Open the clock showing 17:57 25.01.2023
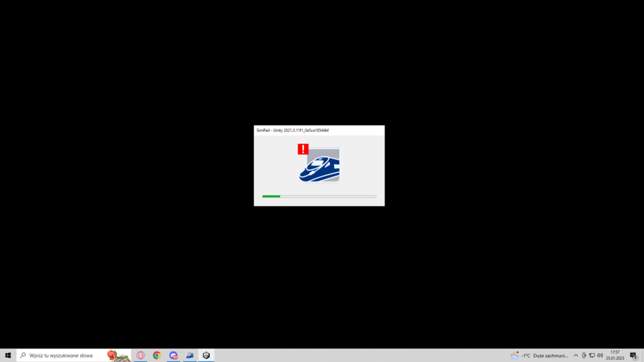644x362 pixels. tap(615, 356)
